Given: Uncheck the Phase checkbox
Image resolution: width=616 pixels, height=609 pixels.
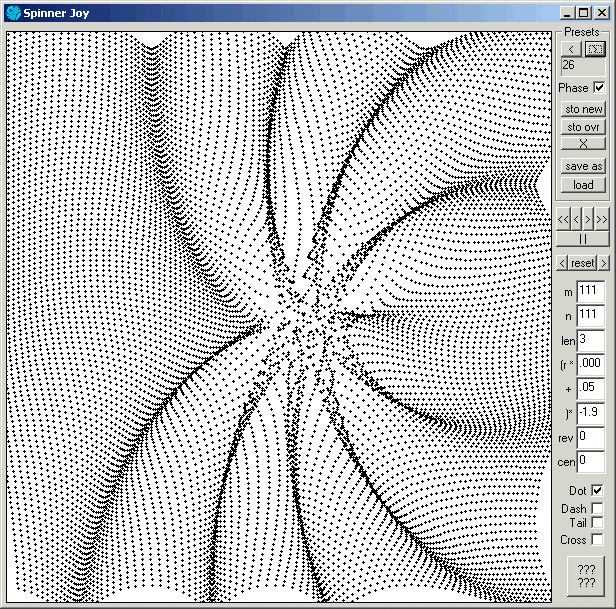Looking at the screenshot, I should pyautogui.click(x=599, y=88).
